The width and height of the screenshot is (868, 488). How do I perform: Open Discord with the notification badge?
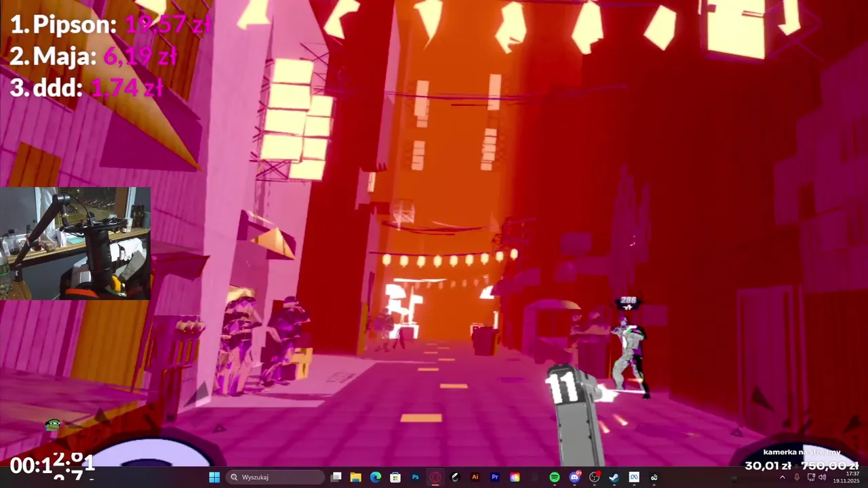(x=575, y=477)
